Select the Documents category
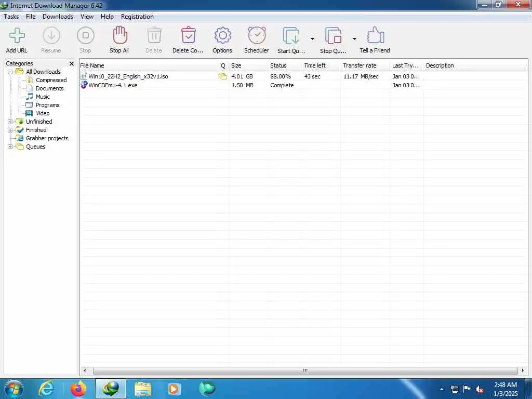This screenshot has height=399, width=532. (x=49, y=88)
